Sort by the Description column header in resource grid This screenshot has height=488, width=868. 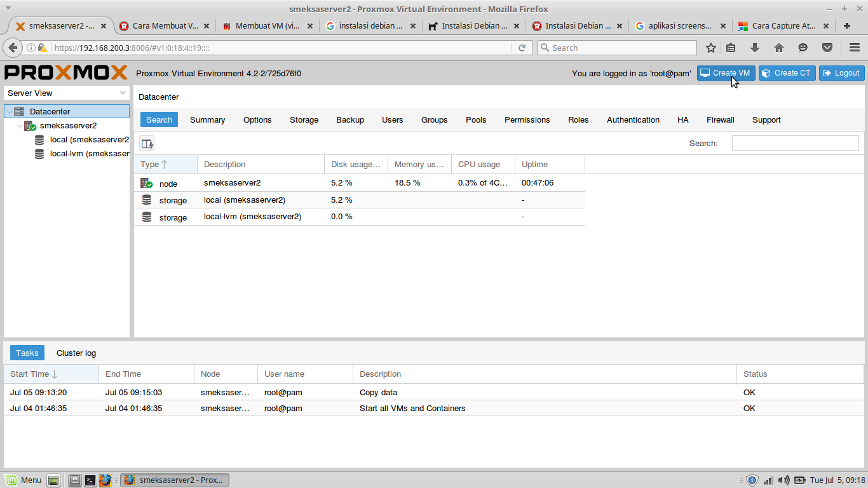(x=261, y=164)
